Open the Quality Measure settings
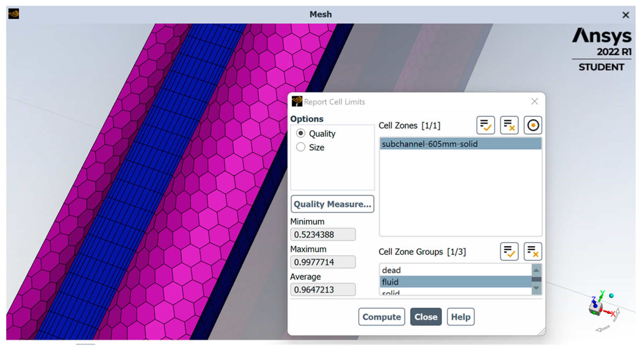This screenshot has width=644, height=352. [332, 204]
